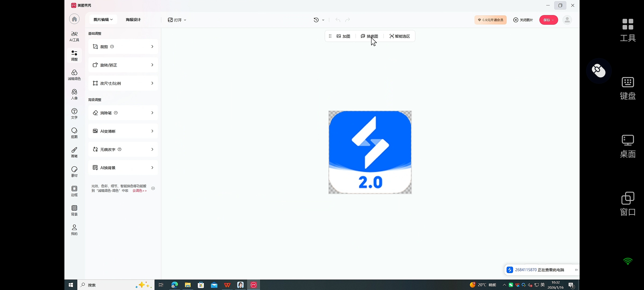Expand the history clock dropdown

[319, 20]
